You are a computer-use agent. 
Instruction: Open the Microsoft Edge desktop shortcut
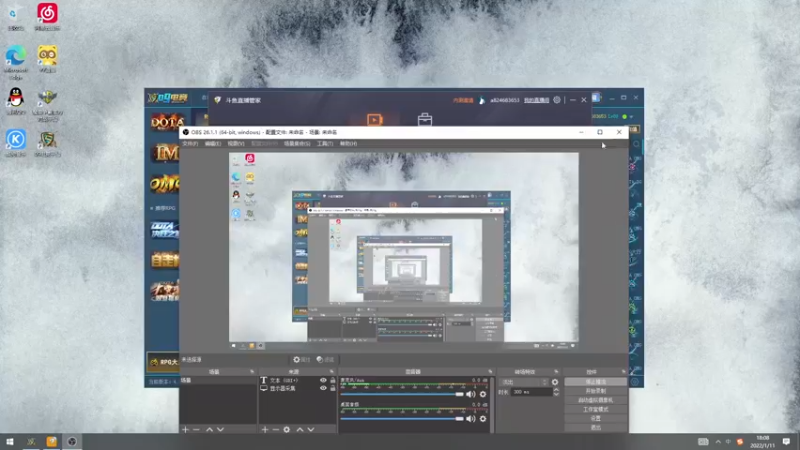tap(15, 61)
